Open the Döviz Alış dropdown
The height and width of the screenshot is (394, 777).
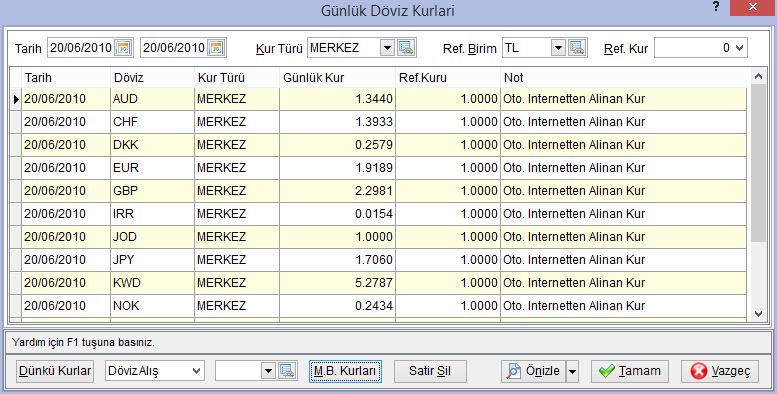click(197, 371)
